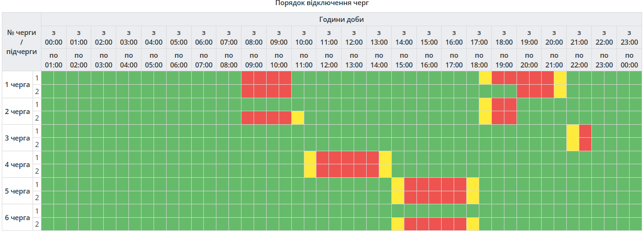Image resolution: width=644 pixels, height=235 pixels.
Task: Click the yellow cell in 1 черга subqueue 2
Action: click(560, 91)
